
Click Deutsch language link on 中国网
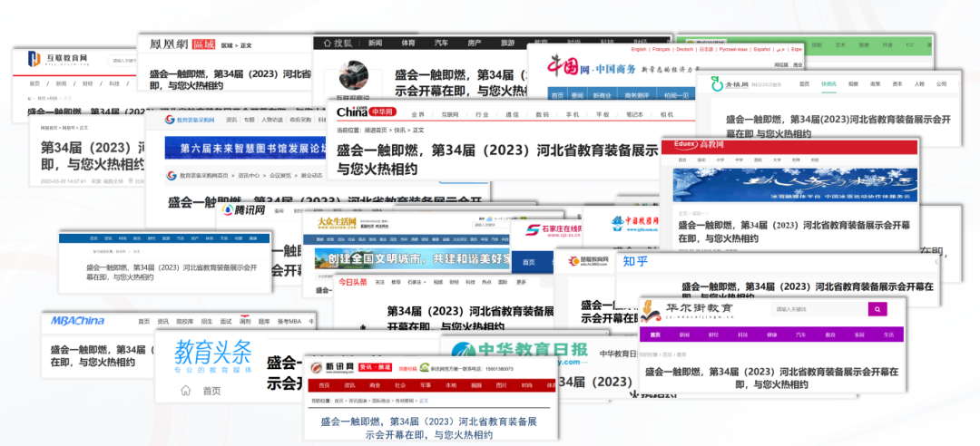tap(685, 49)
